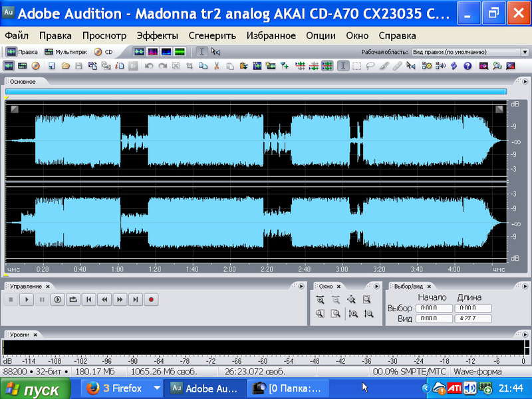Open the Сгенерить menu
This screenshot has height=399, width=532.
tap(212, 36)
